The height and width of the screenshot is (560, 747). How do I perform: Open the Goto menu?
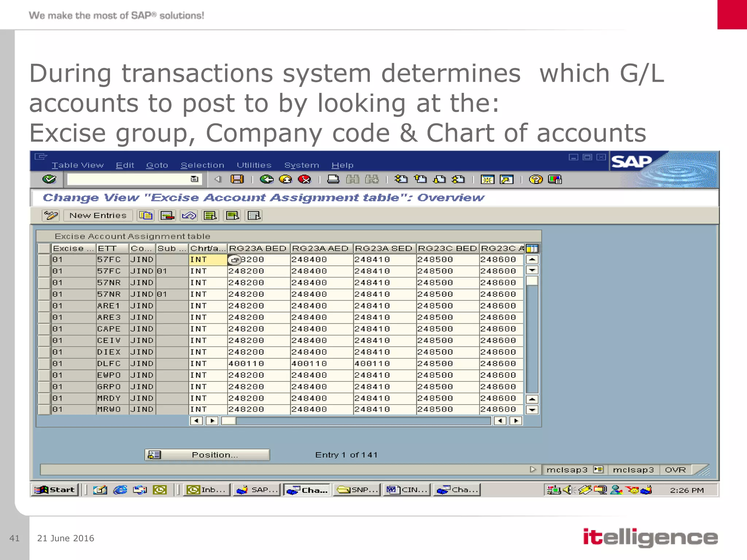tap(157, 165)
